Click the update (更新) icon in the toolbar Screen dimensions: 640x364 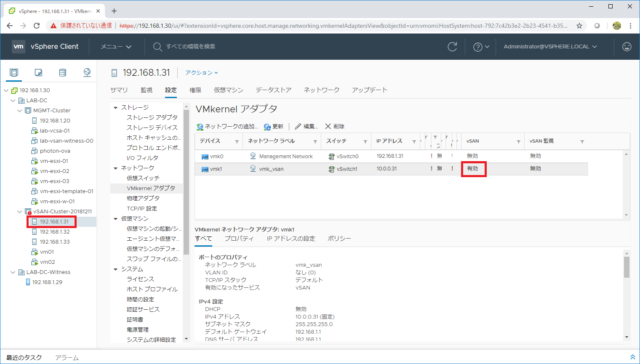[267, 126]
